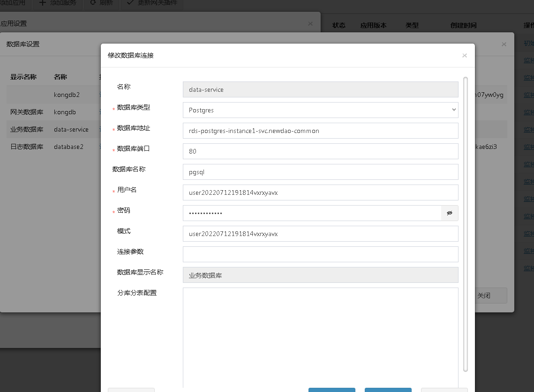Close the 修改数据库连接 dialog

coord(464,56)
